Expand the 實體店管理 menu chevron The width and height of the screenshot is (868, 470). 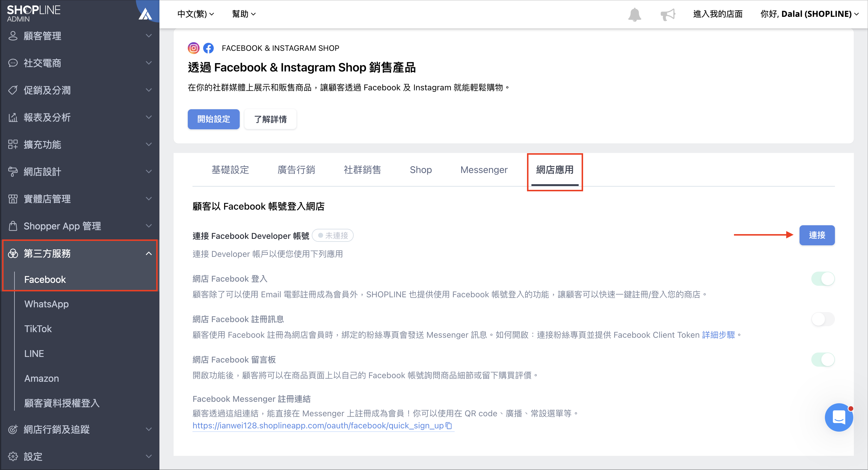click(149, 199)
